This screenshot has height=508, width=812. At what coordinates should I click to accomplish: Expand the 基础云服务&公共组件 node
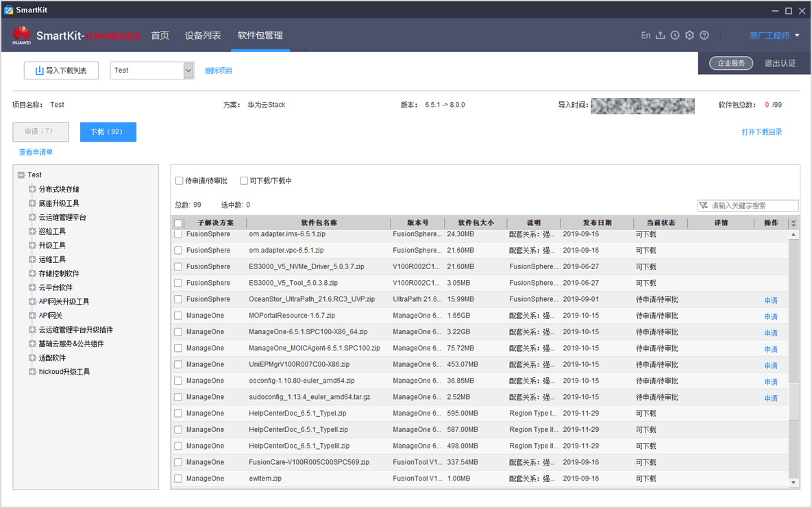[x=32, y=344]
